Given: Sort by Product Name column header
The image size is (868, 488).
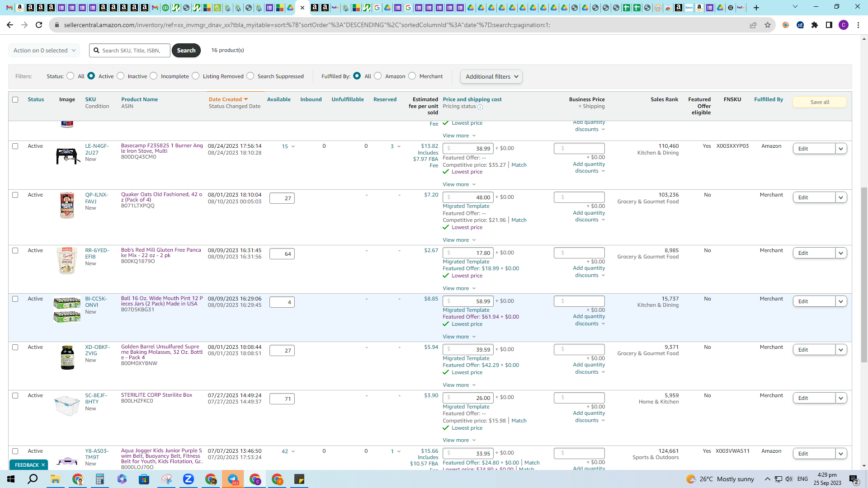Looking at the screenshot, I should [139, 99].
